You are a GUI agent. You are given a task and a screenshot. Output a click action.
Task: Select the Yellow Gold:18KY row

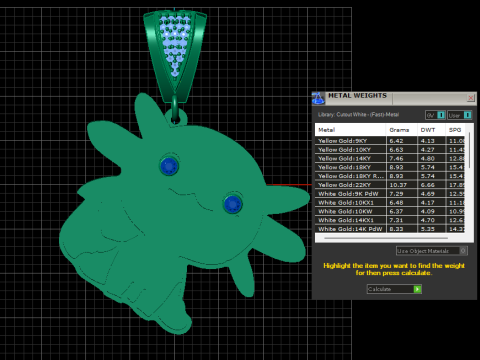(390, 167)
